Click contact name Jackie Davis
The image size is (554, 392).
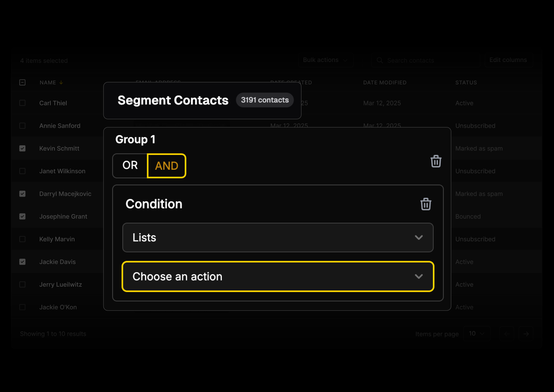coord(57,262)
